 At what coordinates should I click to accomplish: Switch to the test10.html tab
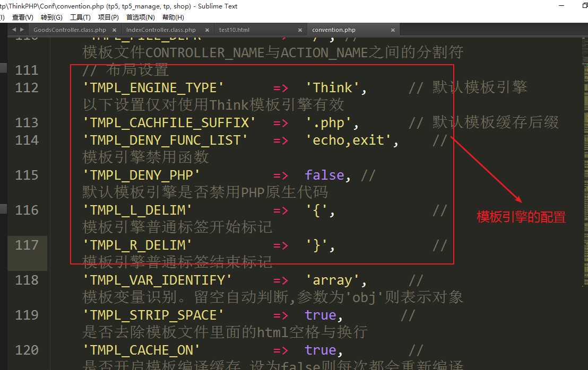tap(234, 30)
